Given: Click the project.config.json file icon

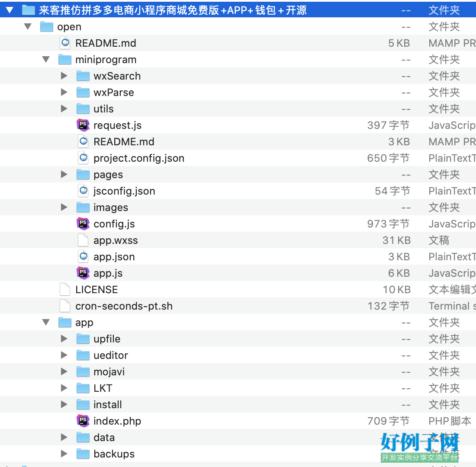Looking at the screenshot, I should pyautogui.click(x=84, y=158).
